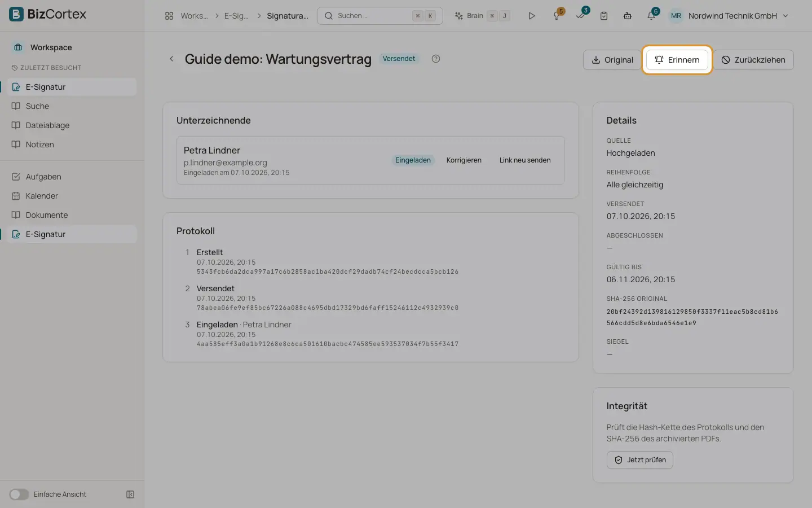Click the Brain shortcut button
812x508 pixels.
(x=482, y=16)
